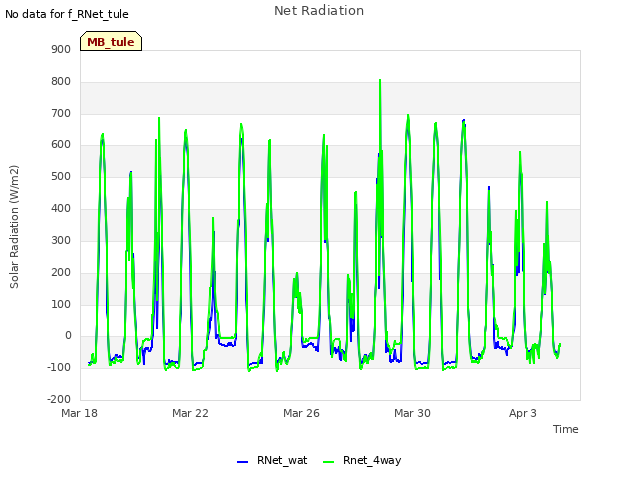The image size is (640, 480).
Task: Click the 400 y-axis label
Action: (x=61, y=209)
